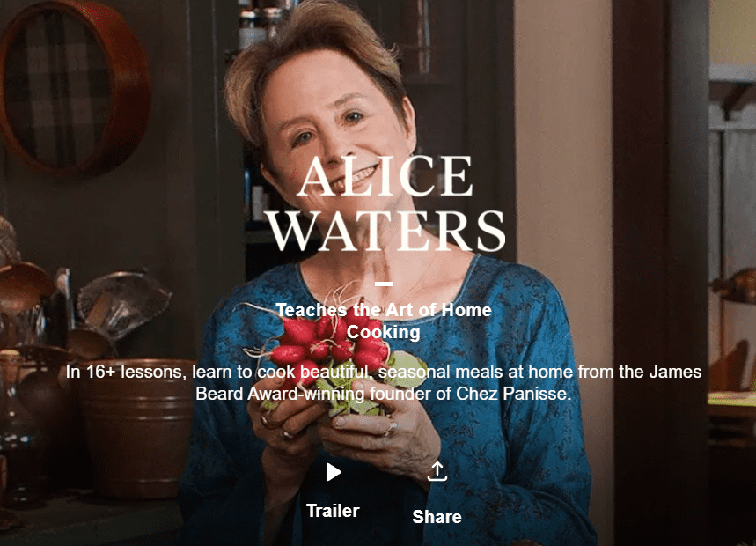The height and width of the screenshot is (546, 756).
Task: Play the trailer using the triangle icon
Action: 334,472
